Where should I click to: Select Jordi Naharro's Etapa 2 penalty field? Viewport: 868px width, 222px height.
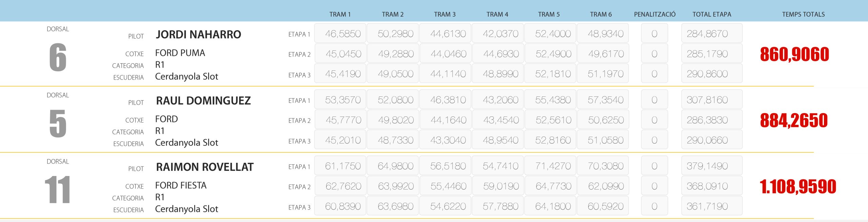654,54
